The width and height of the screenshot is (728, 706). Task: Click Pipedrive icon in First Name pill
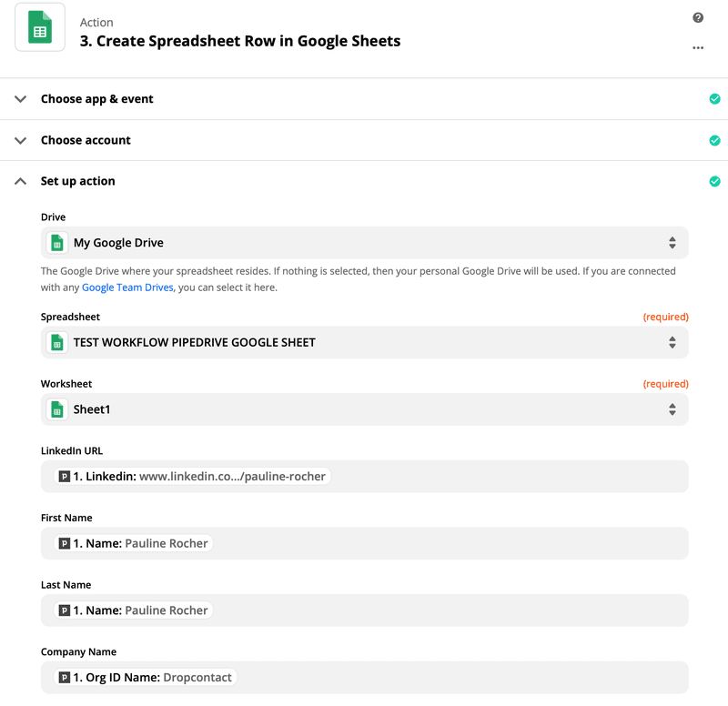(x=65, y=543)
